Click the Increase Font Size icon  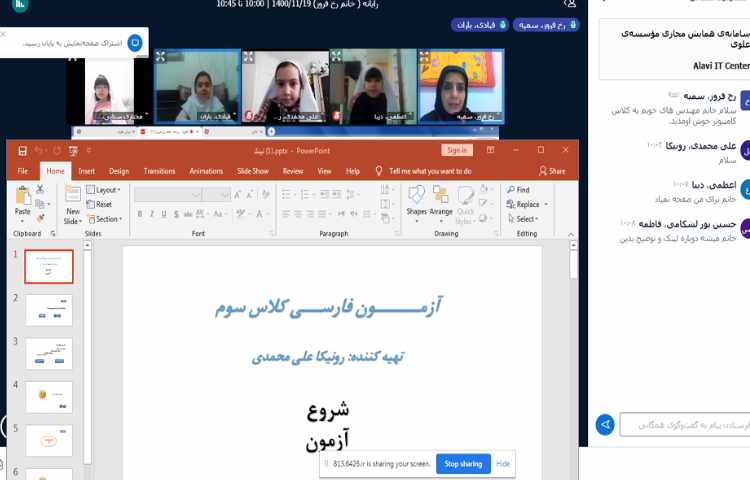(x=238, y=195)
